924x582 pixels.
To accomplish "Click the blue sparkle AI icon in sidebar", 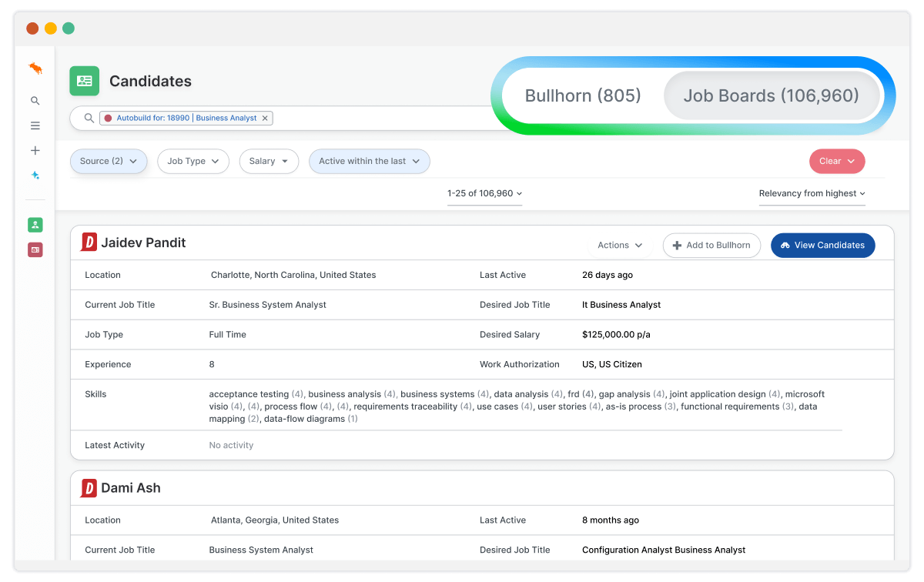I will point(35,176).
